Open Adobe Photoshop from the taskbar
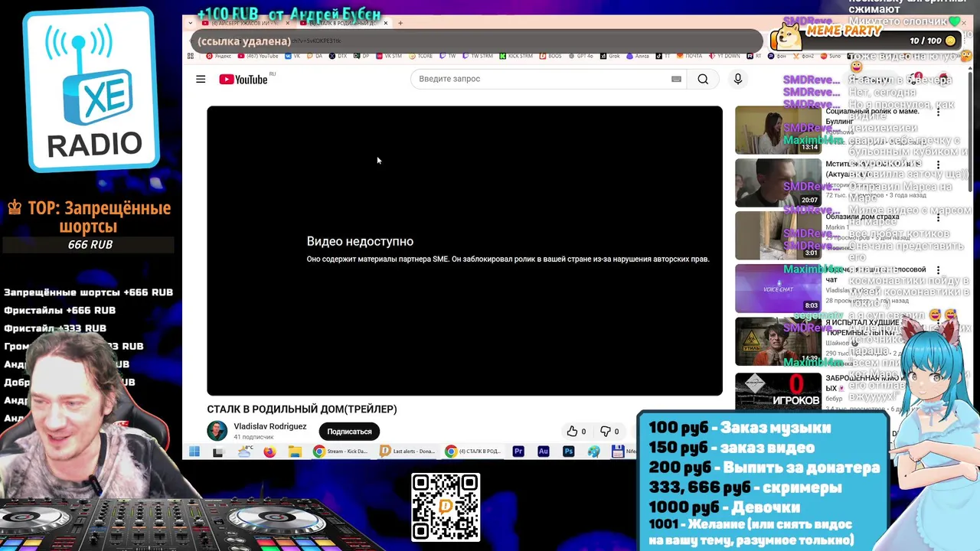Image resolution: width=980 pixels, height=551 pixels. [x=568, y=452]
